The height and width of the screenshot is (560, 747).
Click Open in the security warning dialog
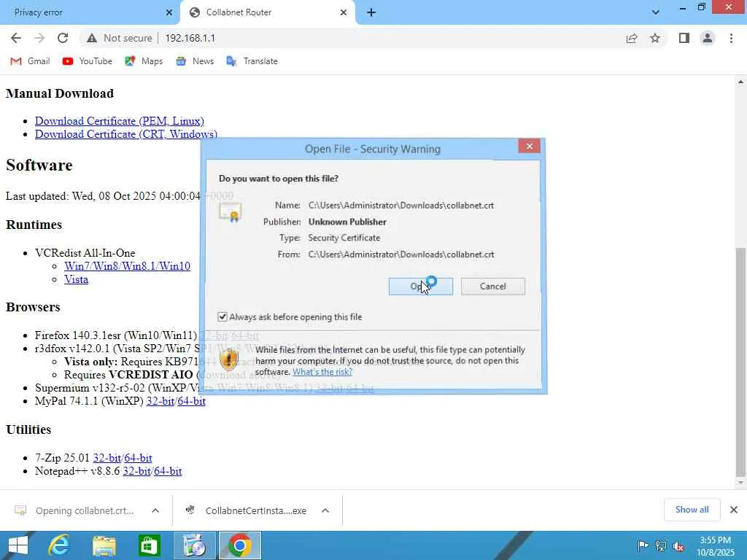[421, 287]
